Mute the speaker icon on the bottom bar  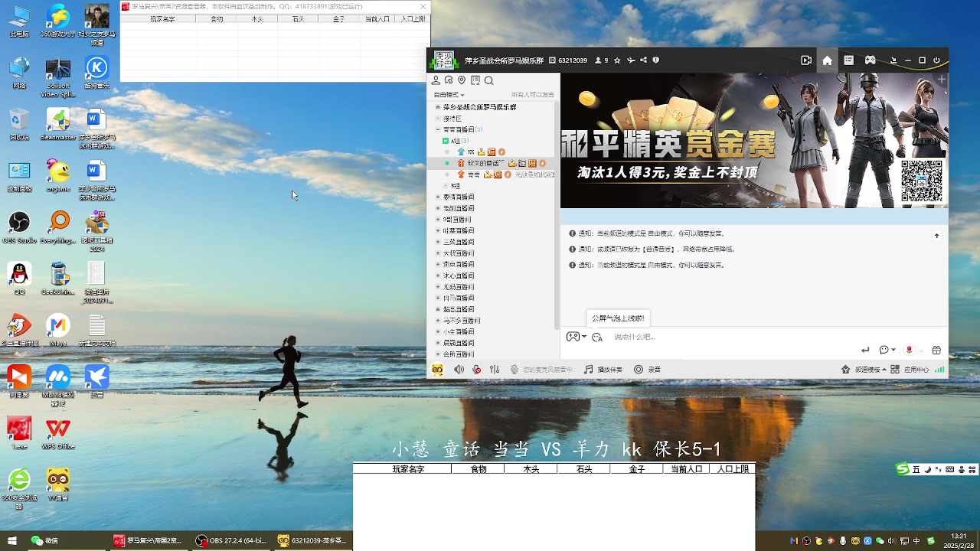pyautogui.click(x=459, y=369)
